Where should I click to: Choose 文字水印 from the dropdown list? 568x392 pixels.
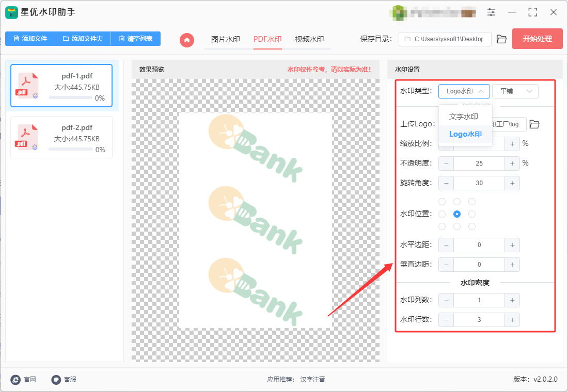(x=465, y=117)
